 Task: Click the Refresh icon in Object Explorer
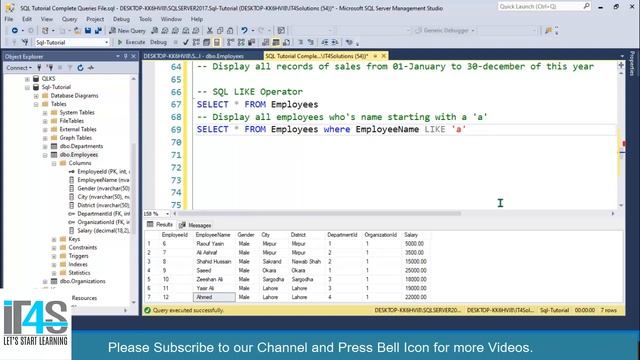pos(80,68)
